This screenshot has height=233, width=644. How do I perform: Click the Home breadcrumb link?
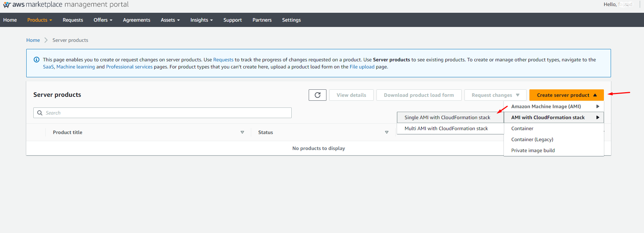click(x=33, y=40)
